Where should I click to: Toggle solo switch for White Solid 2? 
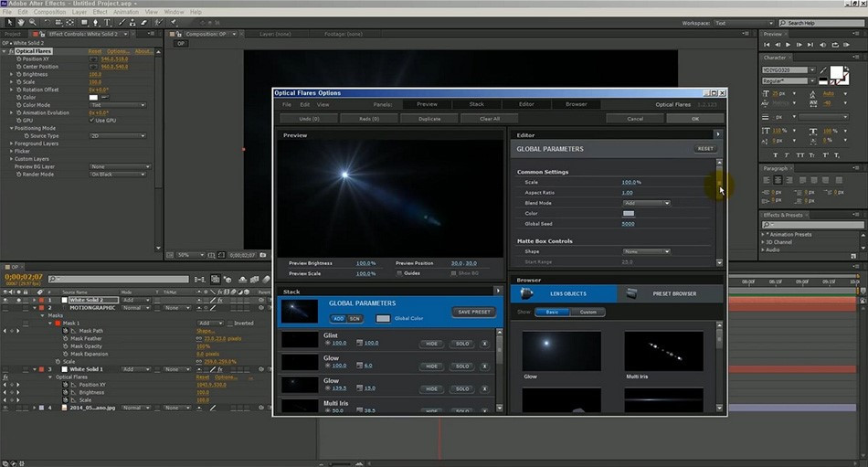[19, 301]
